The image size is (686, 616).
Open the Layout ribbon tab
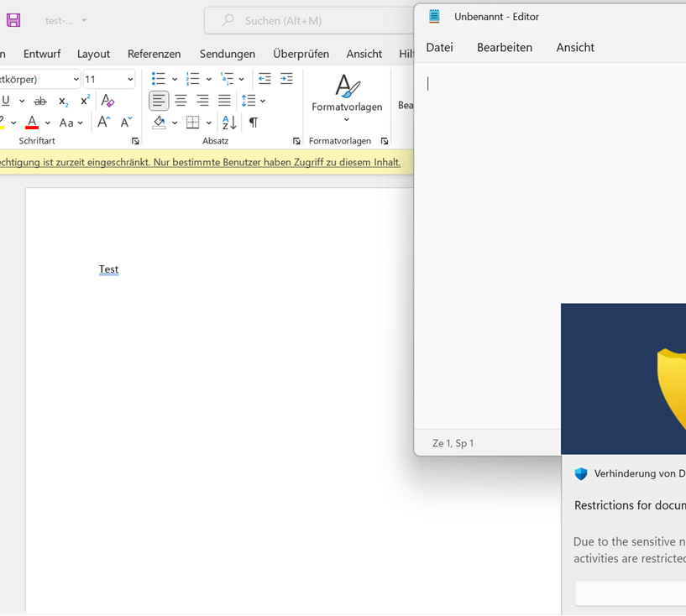[x=94, y=54]
